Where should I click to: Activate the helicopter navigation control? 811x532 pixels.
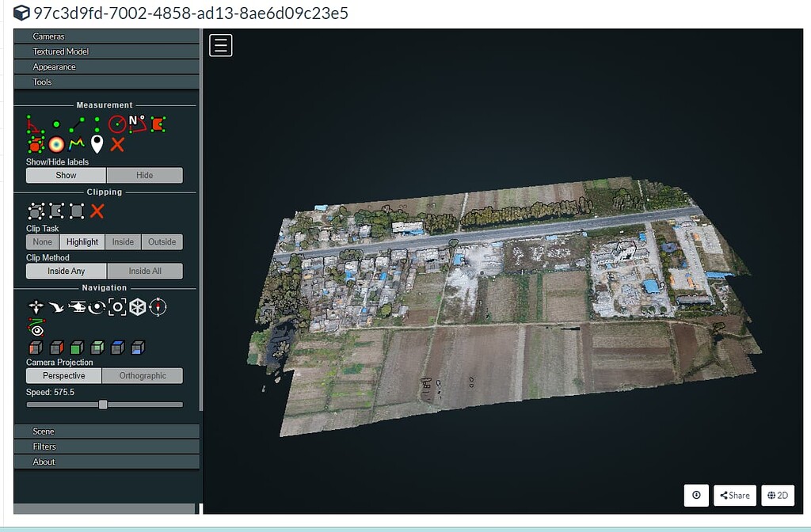click(x=77, y=306)
